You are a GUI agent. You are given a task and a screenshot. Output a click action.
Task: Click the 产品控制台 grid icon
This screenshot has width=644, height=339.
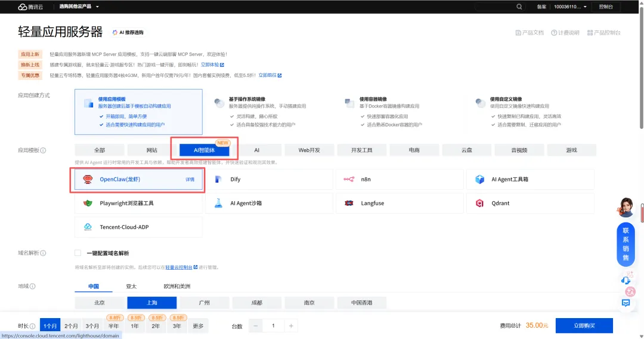pyautogui.click(x=590, y=33)
